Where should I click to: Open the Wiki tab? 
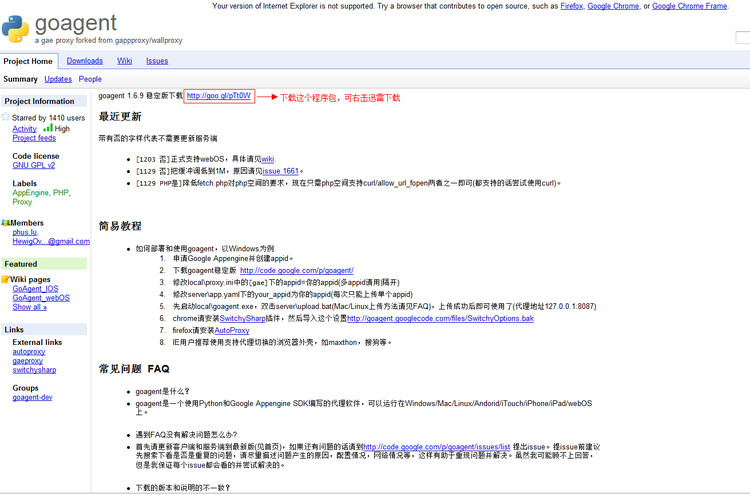(124, 61)
